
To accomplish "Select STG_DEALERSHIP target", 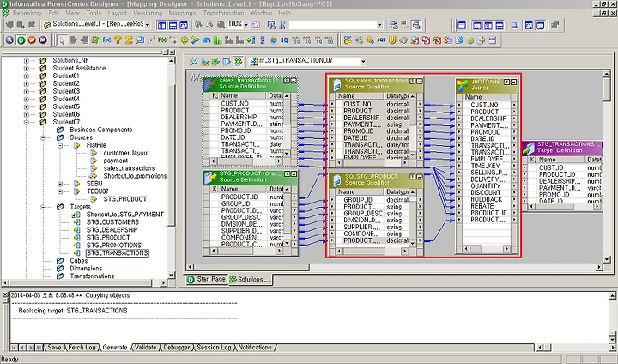I will [x=112, y=230].
